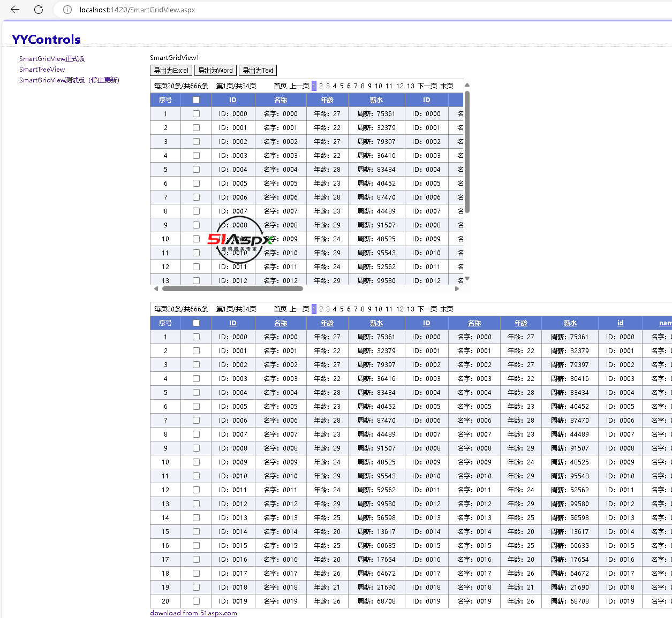Click the site info icon in address bar
The height and width of the screenshot is (618, 672).
click(67, 10)
